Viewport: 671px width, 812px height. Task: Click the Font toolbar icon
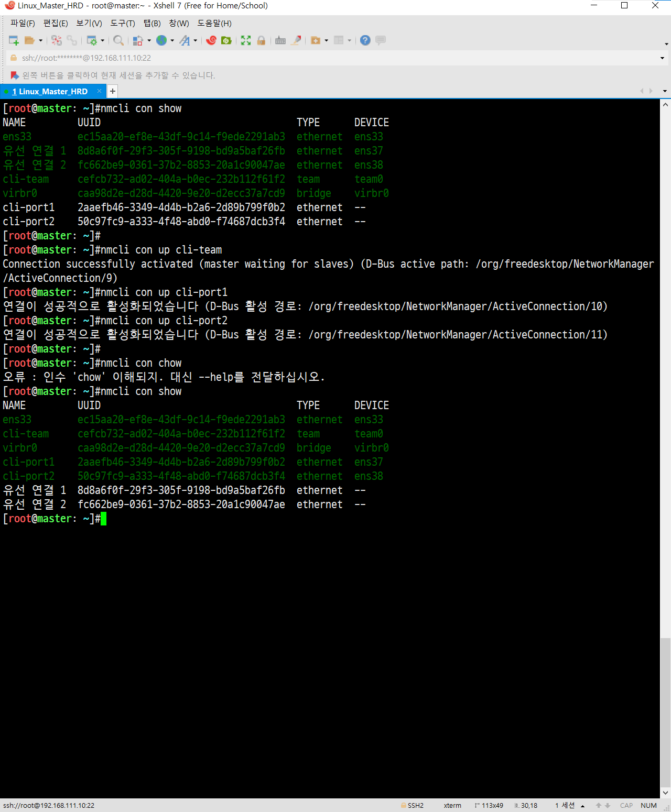185,40
